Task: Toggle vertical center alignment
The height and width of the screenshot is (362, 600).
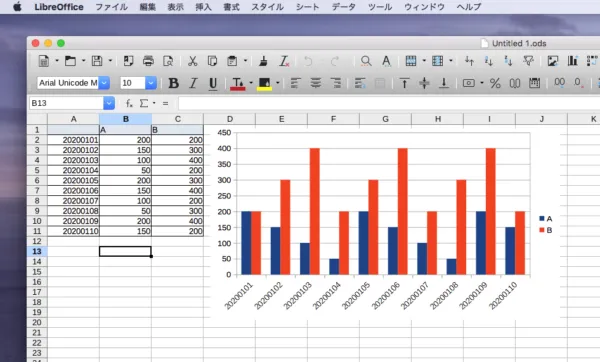Action: coord(424,83)
